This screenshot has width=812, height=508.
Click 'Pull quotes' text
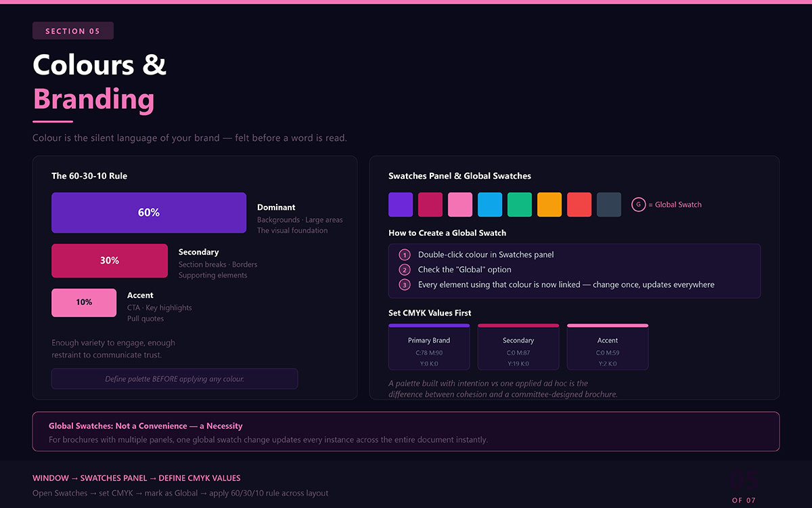click(x=145, y=318)
